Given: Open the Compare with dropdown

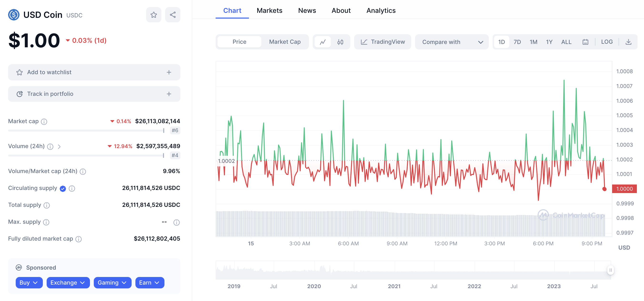Looking at the screenshot, I should [451, 42].
